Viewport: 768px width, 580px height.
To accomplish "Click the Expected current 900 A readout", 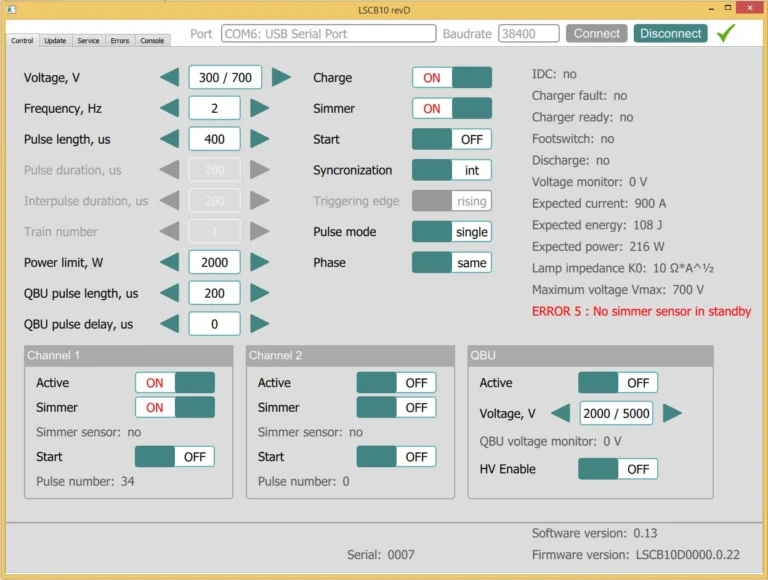I will pos(599,204).
